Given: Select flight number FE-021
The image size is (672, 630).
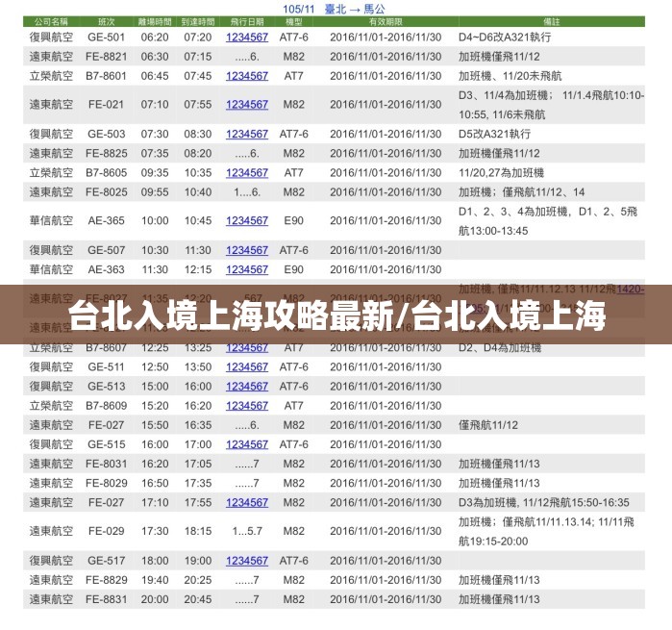Looking at the screenshot, I should [107, 105].
